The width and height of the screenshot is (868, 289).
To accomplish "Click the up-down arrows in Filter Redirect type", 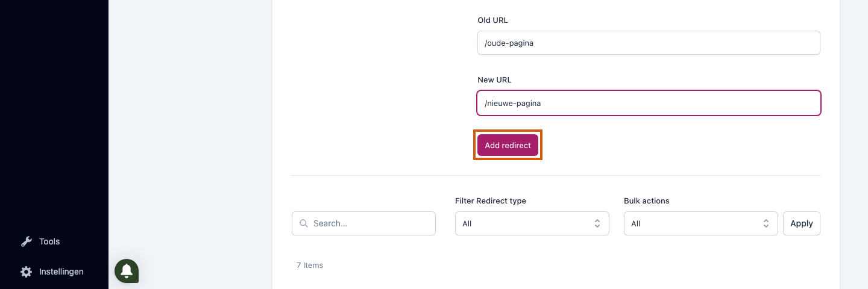I will click(597, 223).
